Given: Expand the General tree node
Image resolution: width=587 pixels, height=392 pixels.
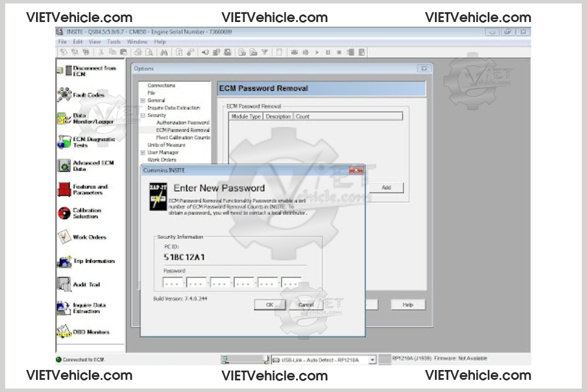Looking at the screenshot, I should [143, 100].
